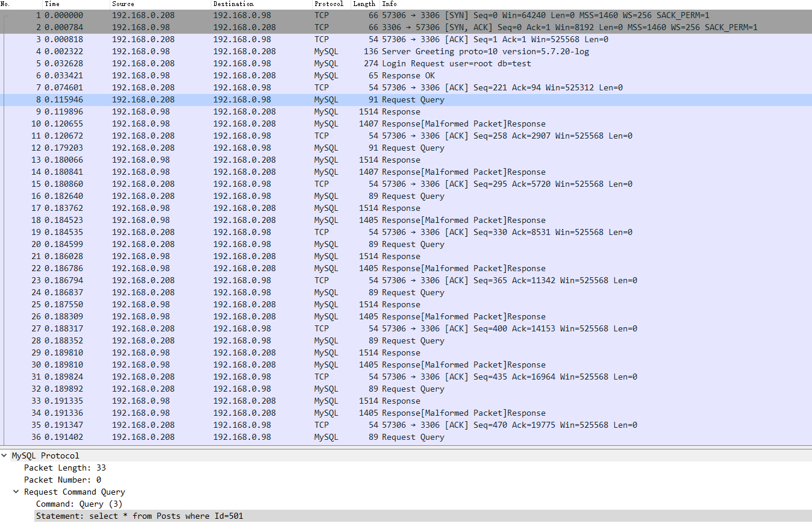
Task: Select packet 4 Server Greeting row
Action: [406, 51]
